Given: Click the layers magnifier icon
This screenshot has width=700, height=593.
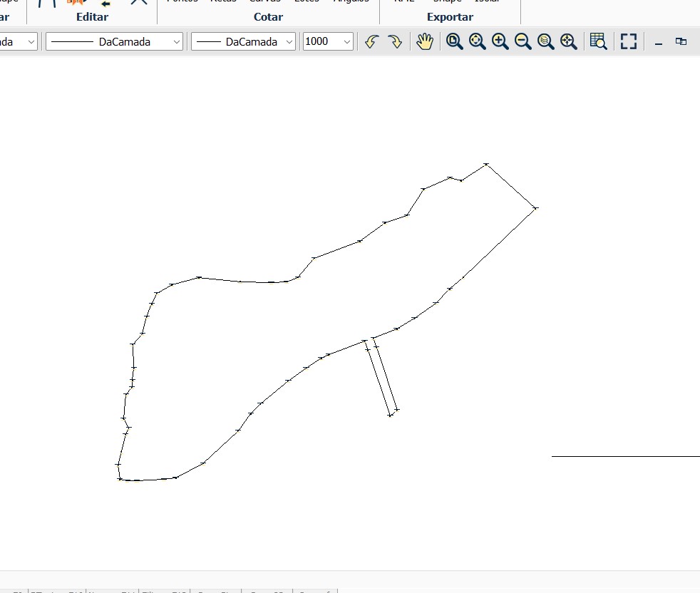Looking at the screenshot, I should pyautogui.click(x=545, y=41).
